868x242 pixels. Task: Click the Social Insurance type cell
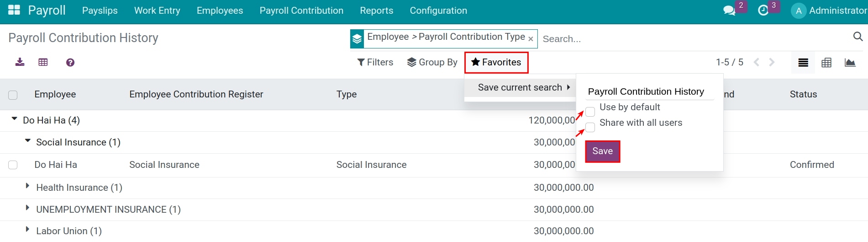pyautogui.click(x=371, y=165)
